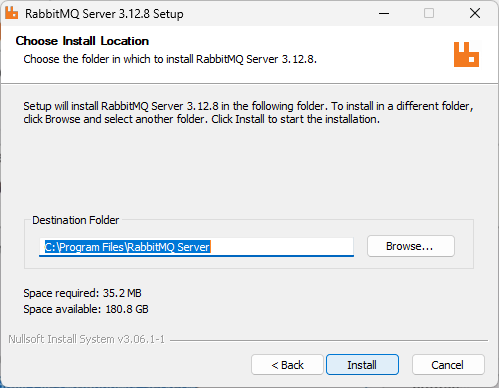The height and width of the screenshot is (388, 499).
Task: Click the 'Choose the folder in which' subtitle
Action: point(170,59)
